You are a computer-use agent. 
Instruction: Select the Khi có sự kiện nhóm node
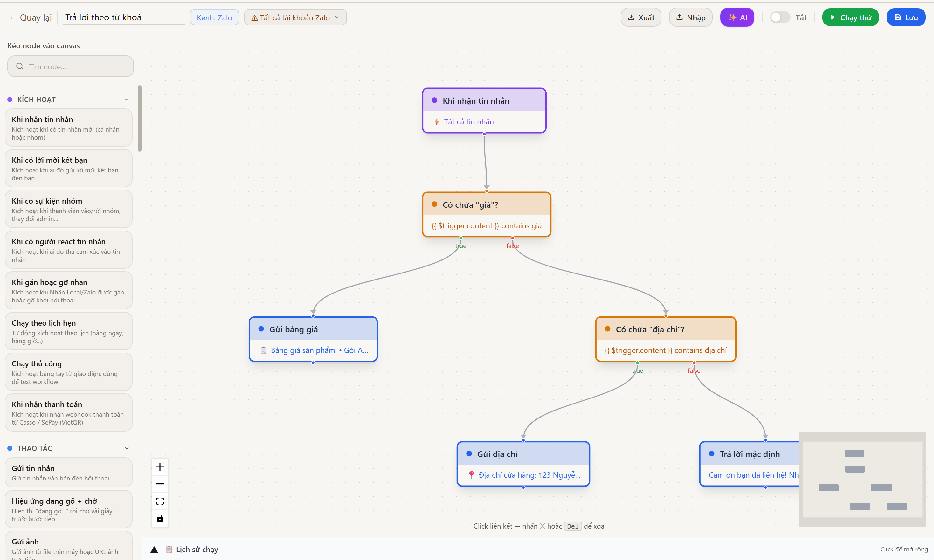69,209
